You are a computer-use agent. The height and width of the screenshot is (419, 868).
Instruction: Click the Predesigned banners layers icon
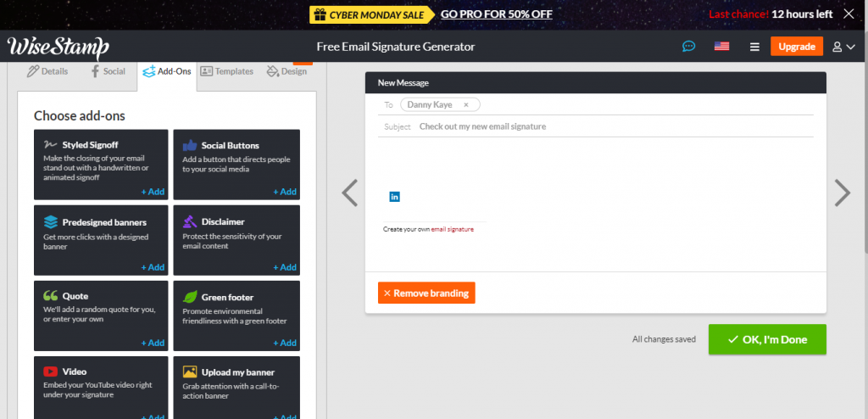point(50,222)
